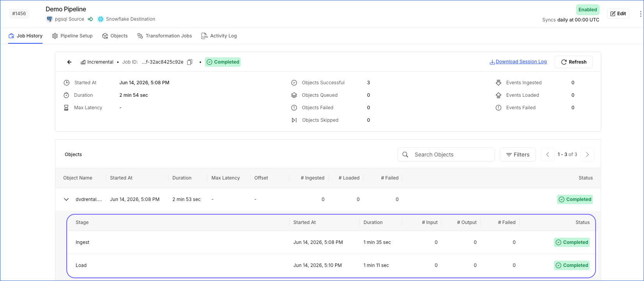Copy the Job ID with the copy icon
The width and height of the screenshot is (644, 281).
(190, 62)
